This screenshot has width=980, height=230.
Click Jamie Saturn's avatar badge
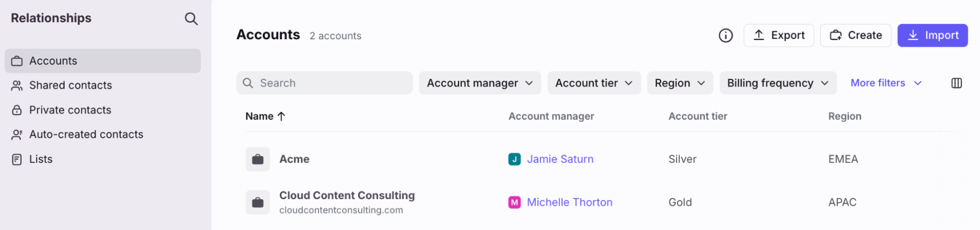[x=514, y=159]
